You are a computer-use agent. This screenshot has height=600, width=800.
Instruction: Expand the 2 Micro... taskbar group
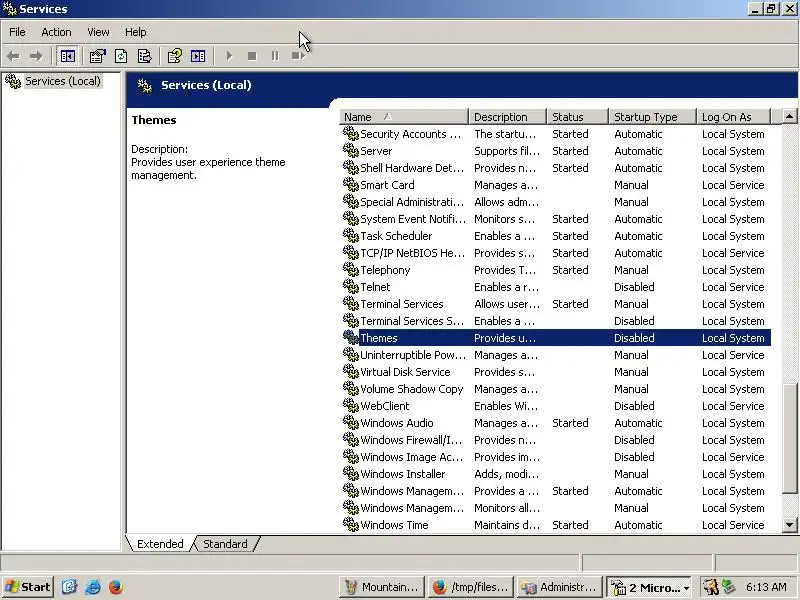649,587
